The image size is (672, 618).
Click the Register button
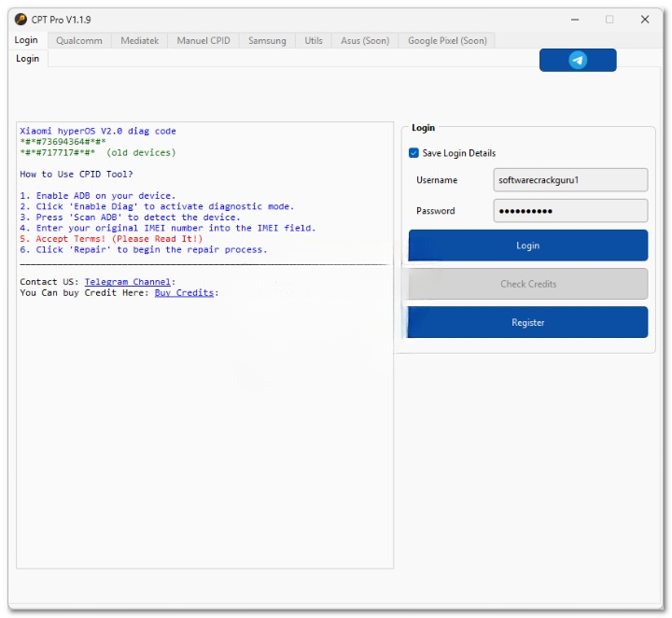(x=528, y=322)
